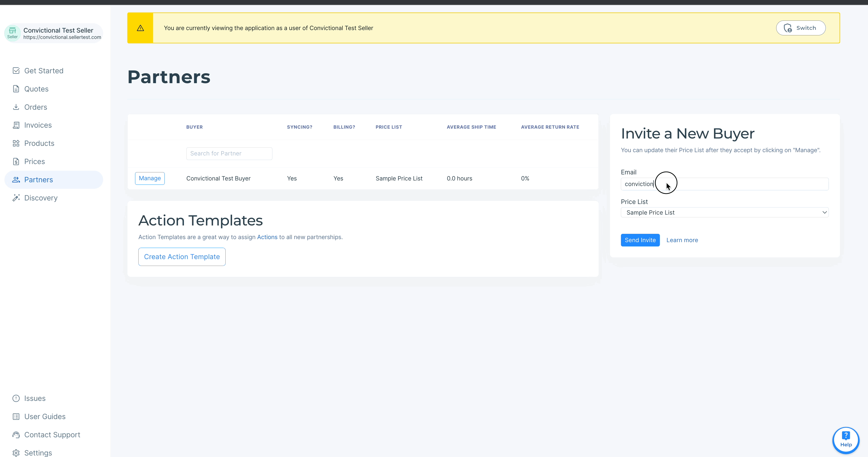Viewport: 868px width, 457px height.
Task: Click the Get Started checklist icon
Action: [16, 71]
